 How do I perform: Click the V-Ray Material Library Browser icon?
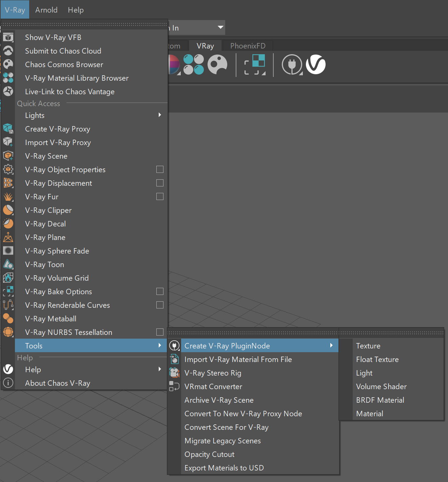pyautogui.click(x=8, y=78)
